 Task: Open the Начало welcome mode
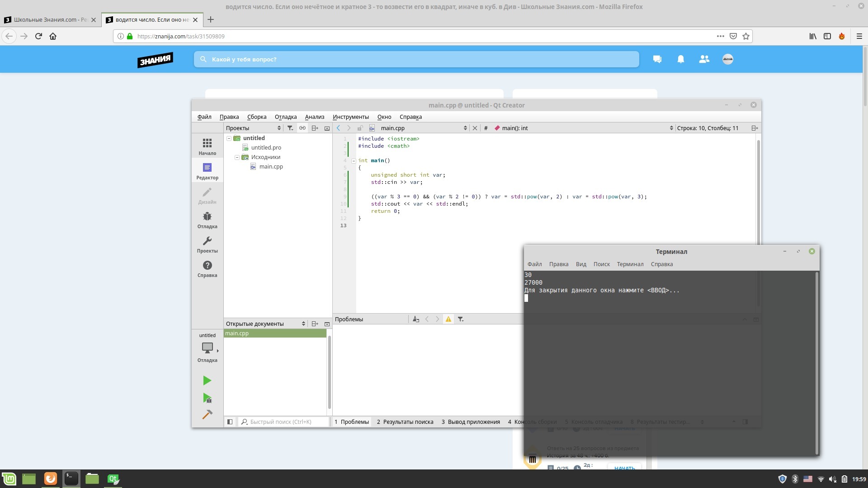tap(207, 147)
